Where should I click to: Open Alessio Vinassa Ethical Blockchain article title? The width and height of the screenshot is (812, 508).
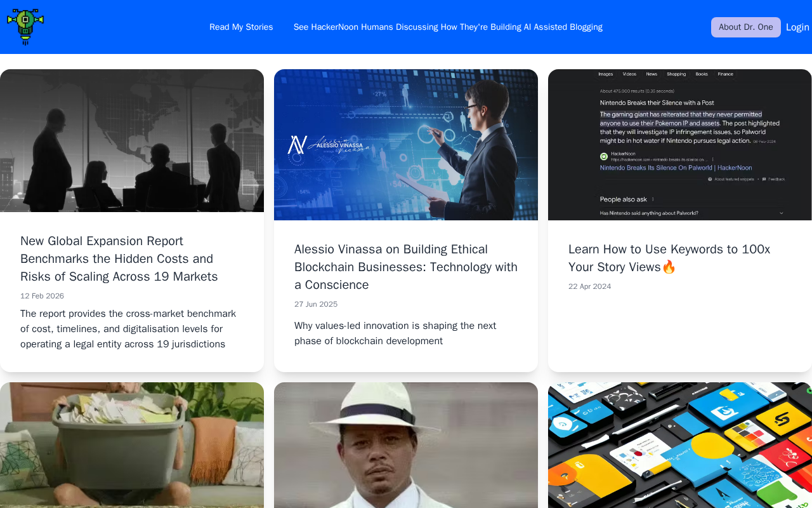click(x=406, y=267)
